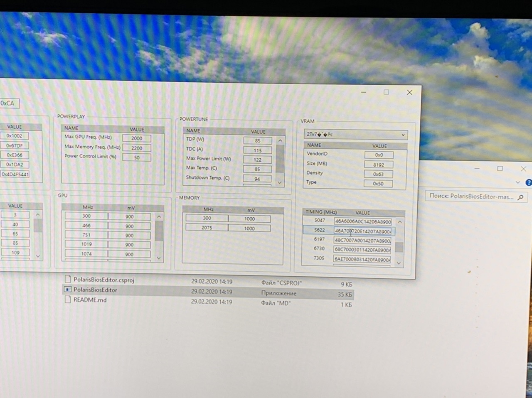Select the PolarisBiosEditor.csproj file name
The height and width of the screenshot is (398, 532).
(x=104, y=280)
